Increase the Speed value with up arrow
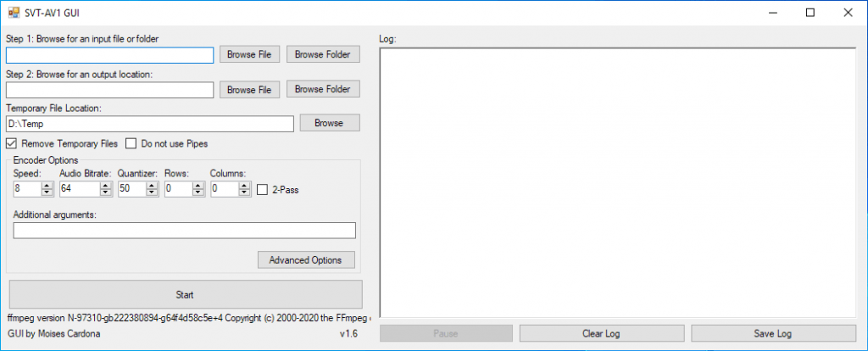868x351 pixels. [x=47, y=186]
